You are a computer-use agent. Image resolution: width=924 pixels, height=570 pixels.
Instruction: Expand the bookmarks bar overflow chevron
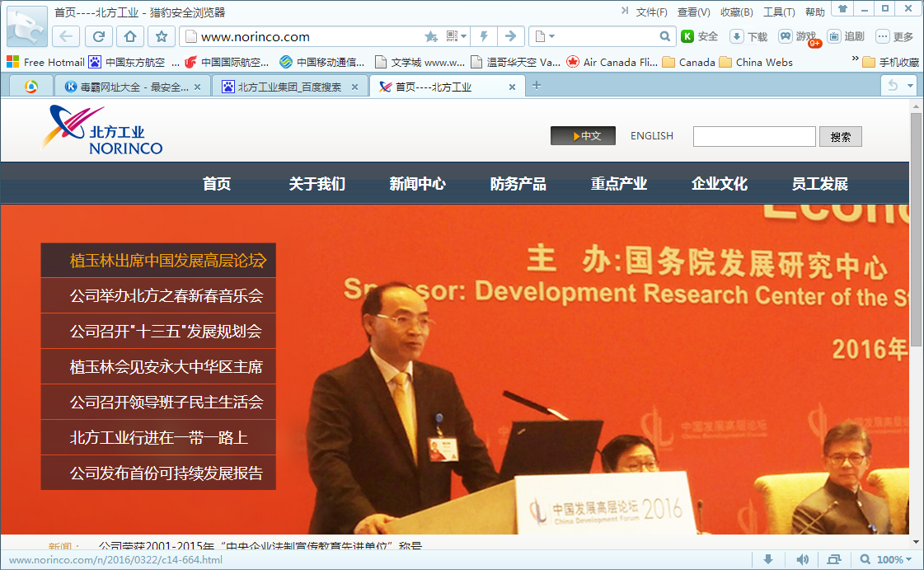(x=853, y=60)
